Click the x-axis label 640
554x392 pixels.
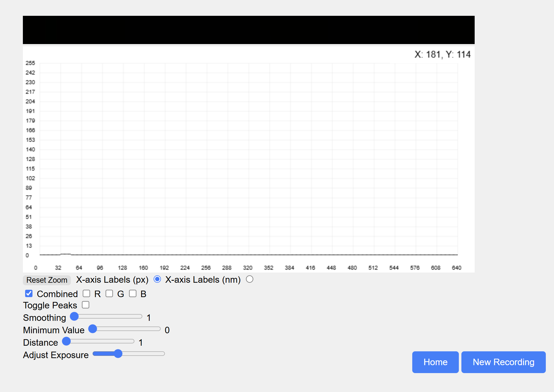(457, 268)
